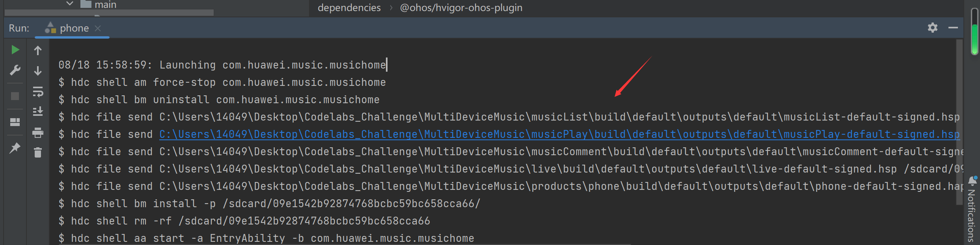This screenshot has height=245, width=980.
Task: Open Run panel settings gear
Action: click(x=933, y=28)
